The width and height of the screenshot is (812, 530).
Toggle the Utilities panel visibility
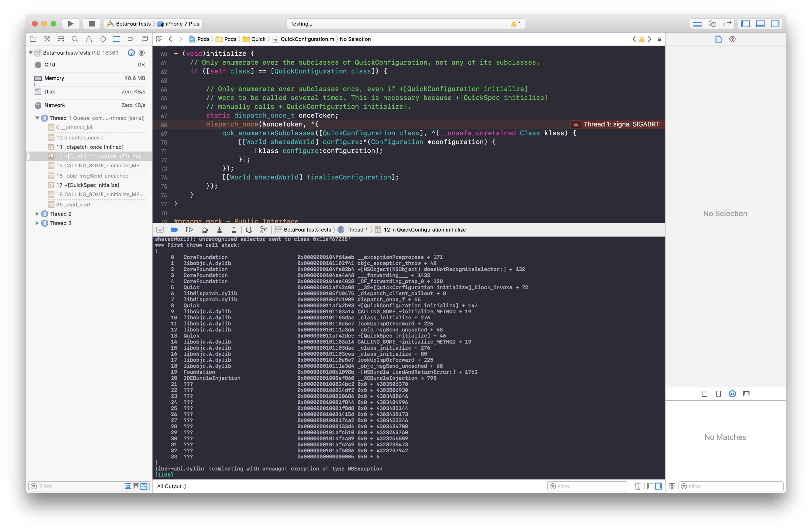775,23
